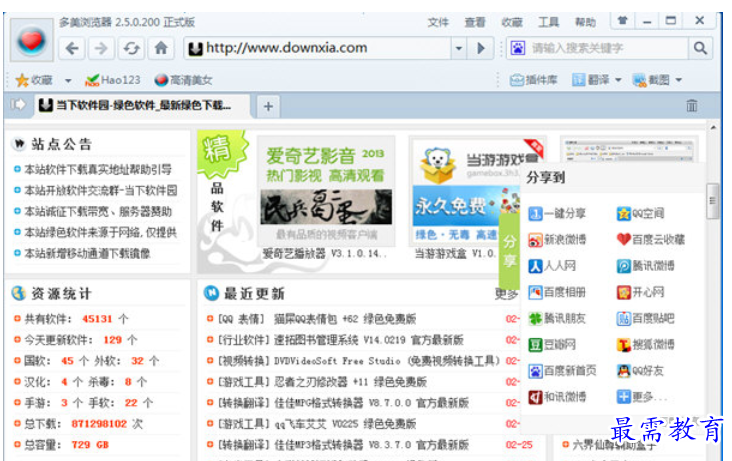Image resolution: width=732 pixels, height=461 pixels.
Task: Open the 收藏 menu
Action: 512,22
